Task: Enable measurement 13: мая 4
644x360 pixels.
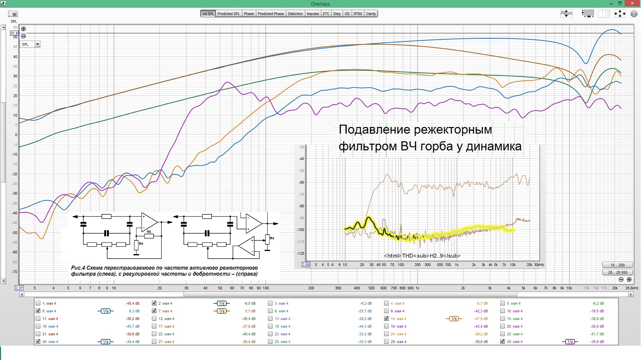Action: (270, 319)
